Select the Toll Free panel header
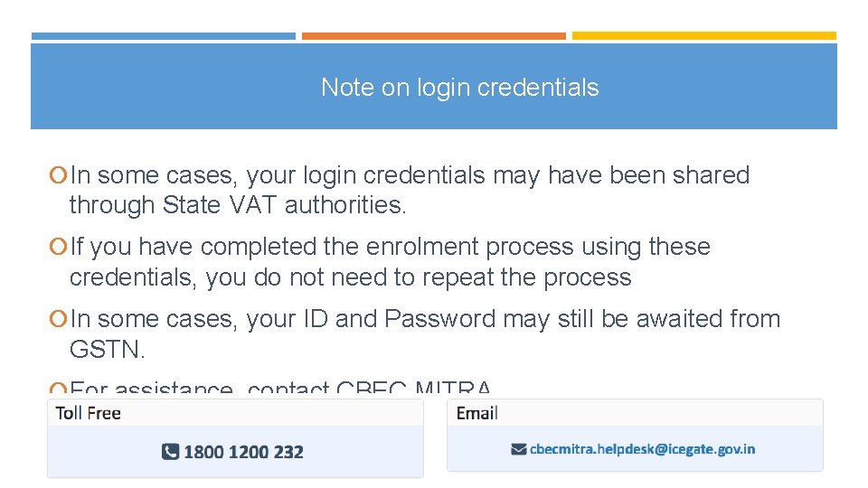Image resolution: width=868 pixels, height=488 pixels. (89, 413)
